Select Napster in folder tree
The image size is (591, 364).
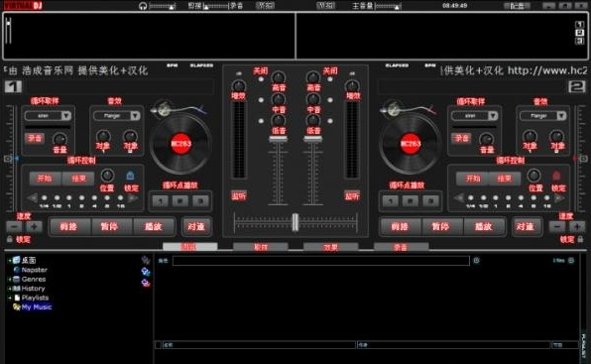click(x=34, y=270)
